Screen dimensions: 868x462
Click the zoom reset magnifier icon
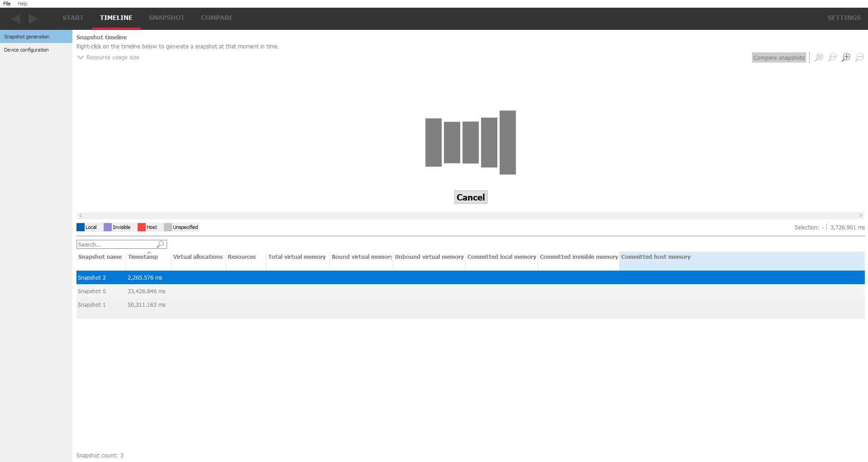pos(832,57)
